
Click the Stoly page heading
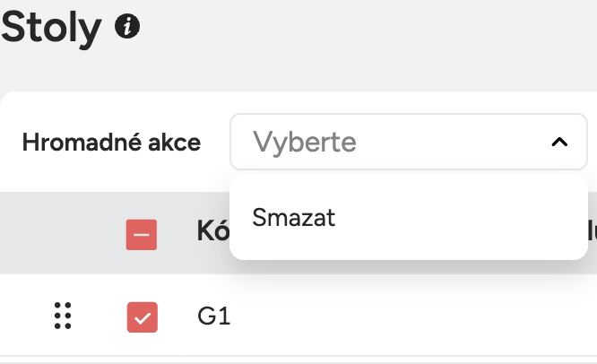click(52, 28)
